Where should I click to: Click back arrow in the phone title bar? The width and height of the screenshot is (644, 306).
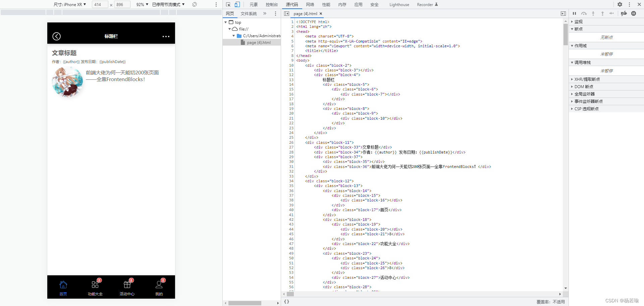(x=56, y=36)
